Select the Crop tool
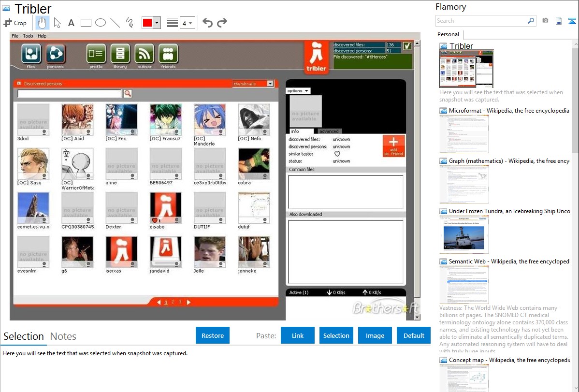The image size is (579, 392). [x=15, y=23]
